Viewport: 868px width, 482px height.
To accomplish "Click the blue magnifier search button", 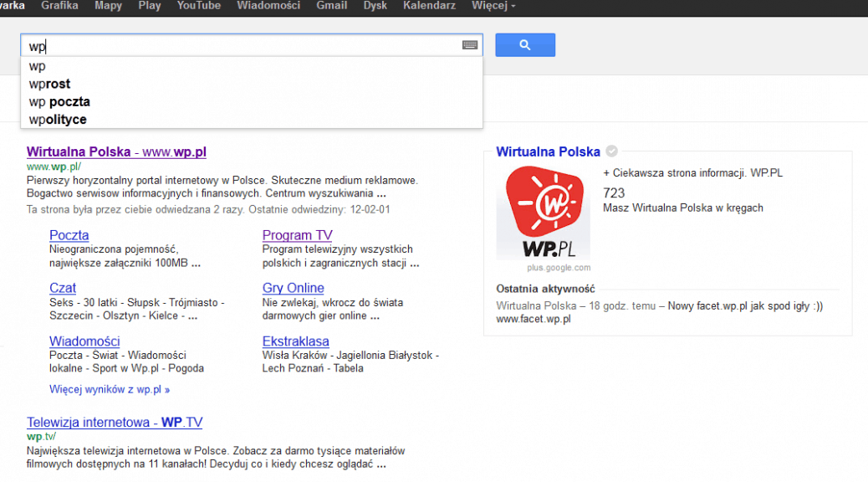I will pos(525,45).
